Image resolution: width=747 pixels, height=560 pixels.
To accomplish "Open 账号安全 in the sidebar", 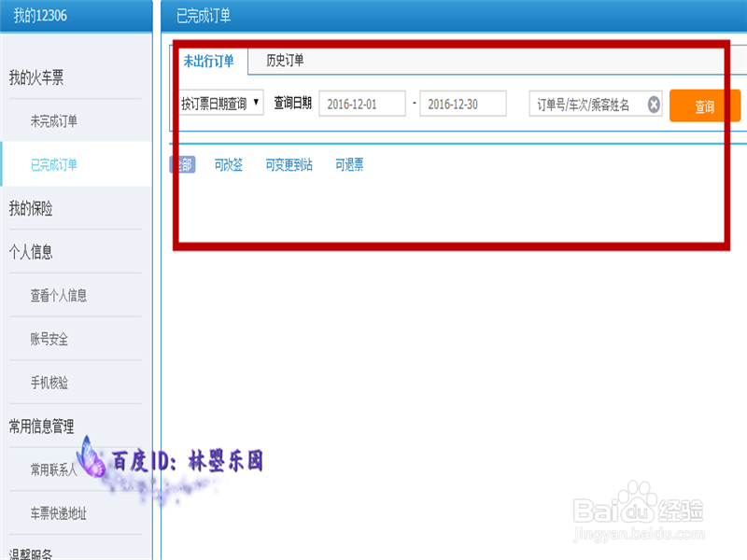I will click(49, 339).
